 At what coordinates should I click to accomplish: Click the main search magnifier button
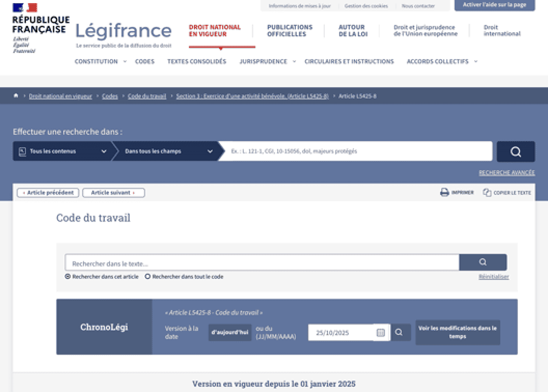(x=515, y=151)
